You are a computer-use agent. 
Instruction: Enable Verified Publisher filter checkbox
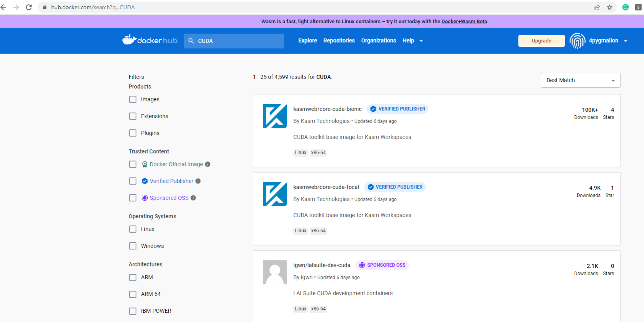point(133,181)
